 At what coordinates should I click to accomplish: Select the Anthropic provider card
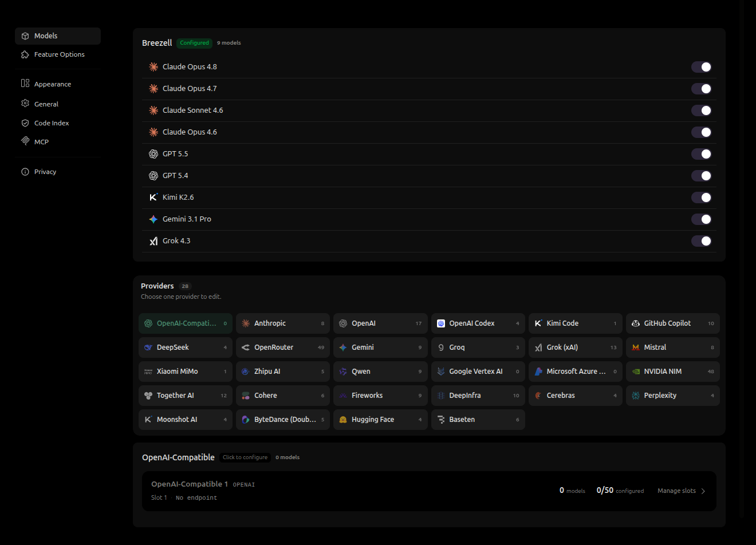pos(283,323)
